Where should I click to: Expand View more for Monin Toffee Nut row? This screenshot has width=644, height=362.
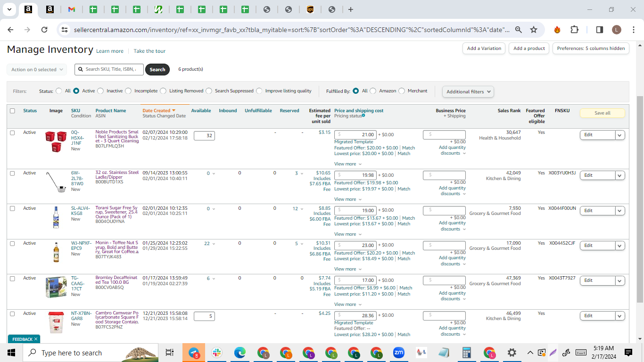pos(348,269)
